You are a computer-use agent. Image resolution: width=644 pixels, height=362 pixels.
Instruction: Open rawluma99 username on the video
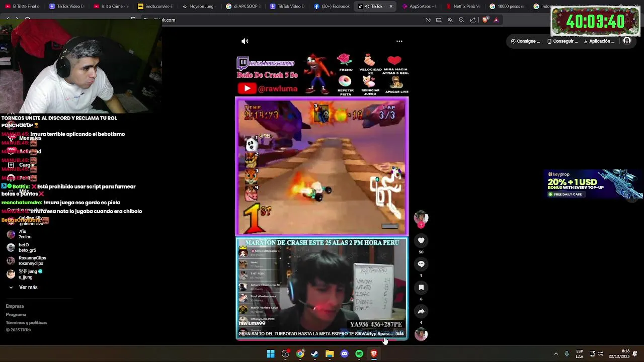tap(252, 323)
